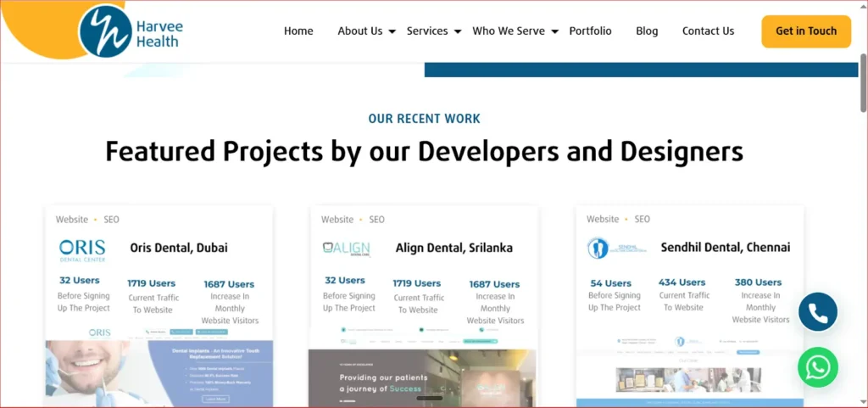Image resolution: width=868 pixels, height=408 pixels.
Task: Expand the Who We Serve dropdown arrow
Action: tap(554, 32)
